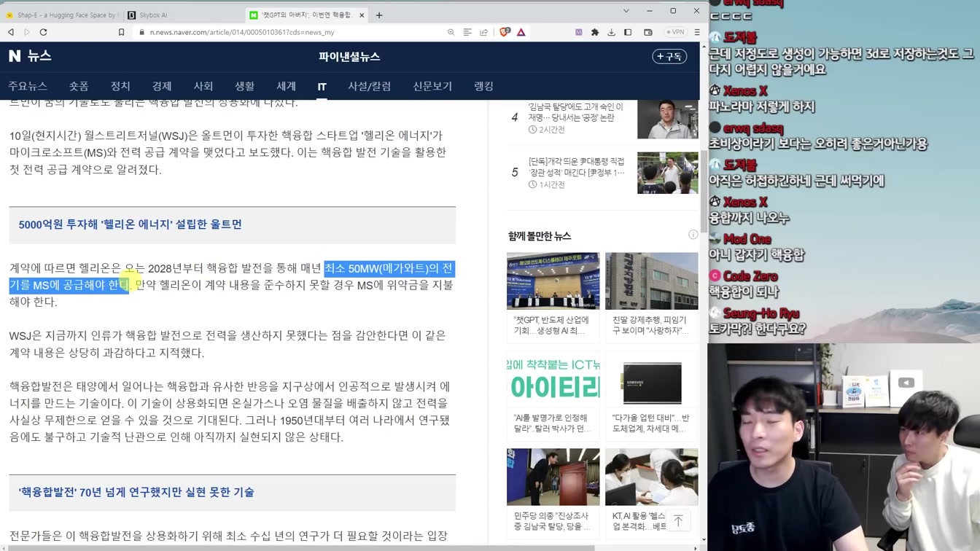Open the 생활 section

[244, 86]
